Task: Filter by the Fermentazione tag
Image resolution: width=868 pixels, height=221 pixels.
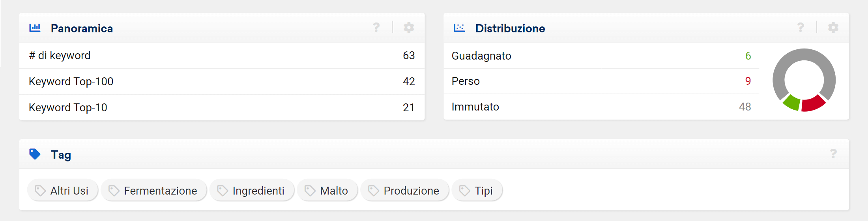Action: (x=153, y=191)
